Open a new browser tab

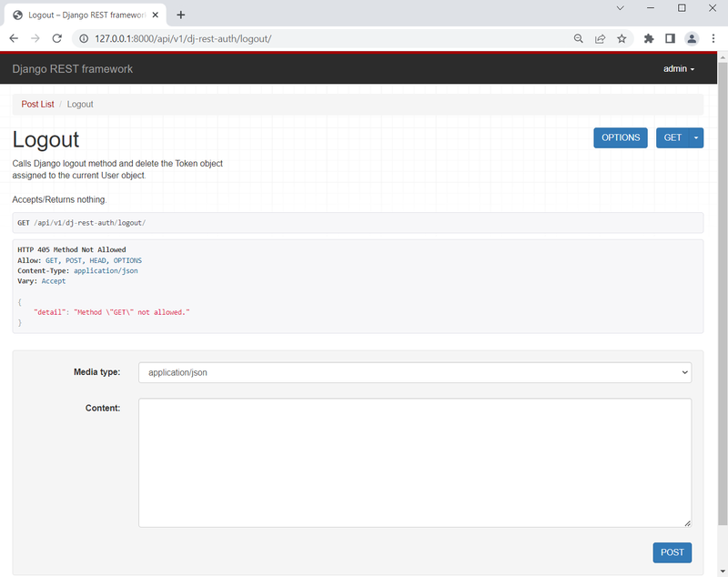point(180,15)
